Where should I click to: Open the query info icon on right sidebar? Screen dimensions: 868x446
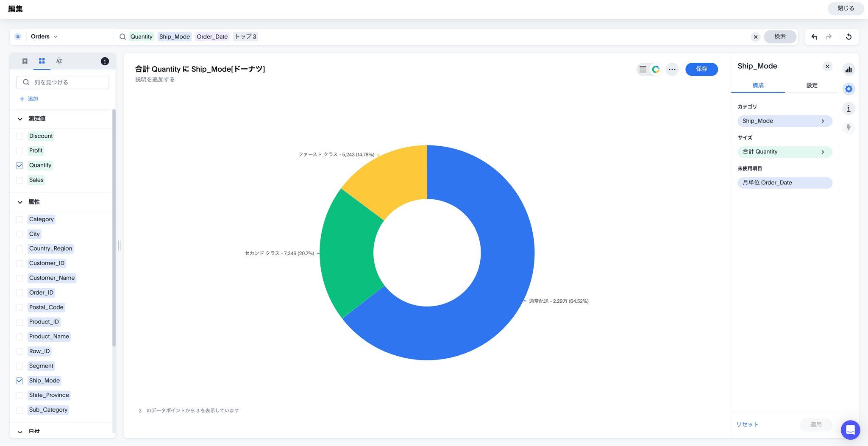pyautogui.click(x=849, y=109)
